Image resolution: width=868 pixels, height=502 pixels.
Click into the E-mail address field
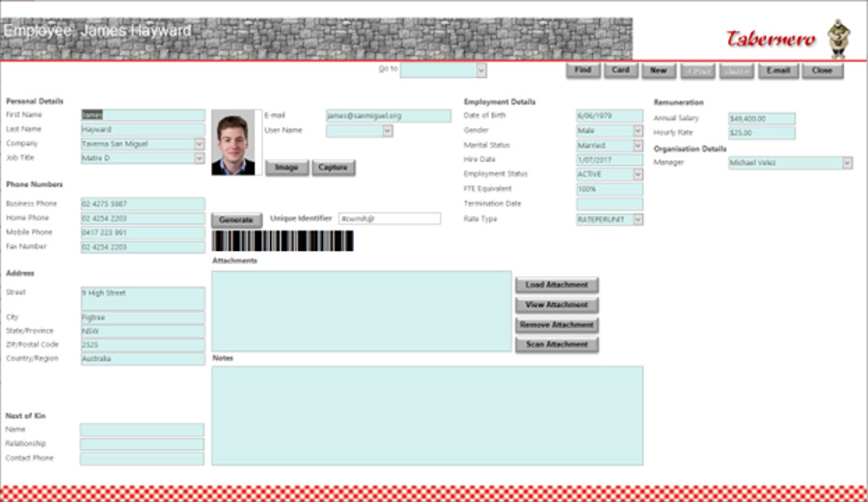point(388,116)
